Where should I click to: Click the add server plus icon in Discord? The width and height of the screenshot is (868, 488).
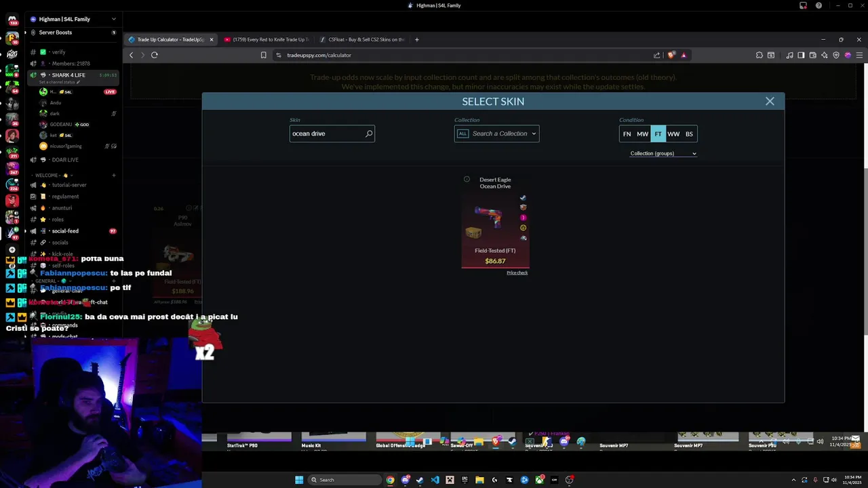click(x=12, y=249)
